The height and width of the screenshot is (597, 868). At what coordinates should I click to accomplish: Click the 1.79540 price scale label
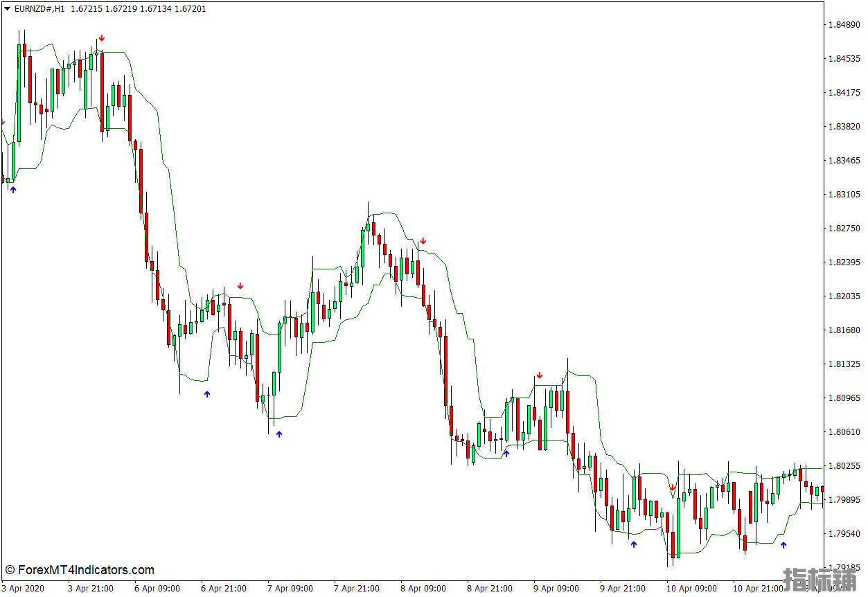[844, 534]
